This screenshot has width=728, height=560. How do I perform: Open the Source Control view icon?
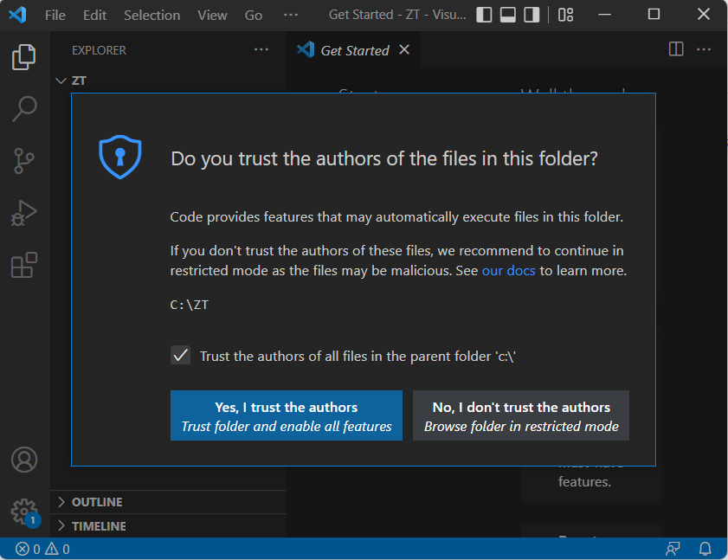[x=24, y=161]
